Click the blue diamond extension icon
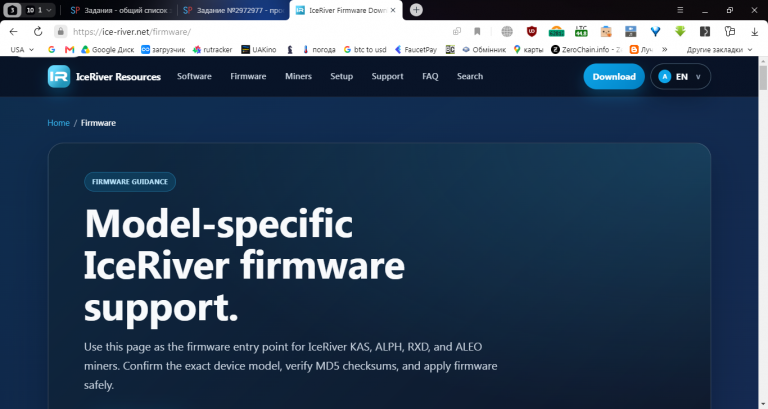This screenshot has width=768, height=409. [655, 32]
